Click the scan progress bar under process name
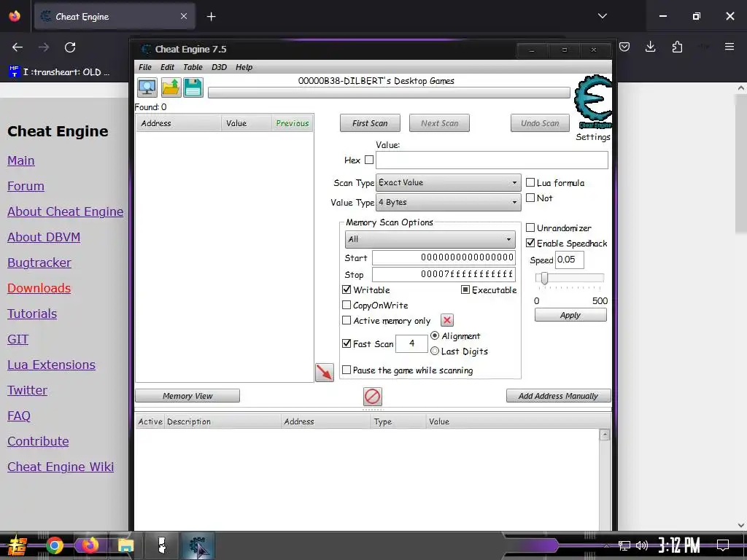The width and height of the screenshot is (747, 560). coord(389,93)
